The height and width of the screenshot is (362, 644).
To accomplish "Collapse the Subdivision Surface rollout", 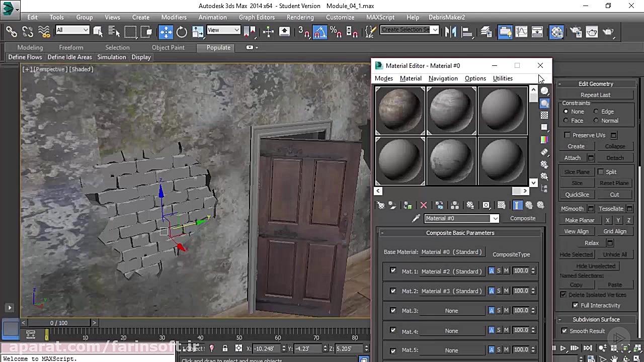I will click(x=559, y=320).
